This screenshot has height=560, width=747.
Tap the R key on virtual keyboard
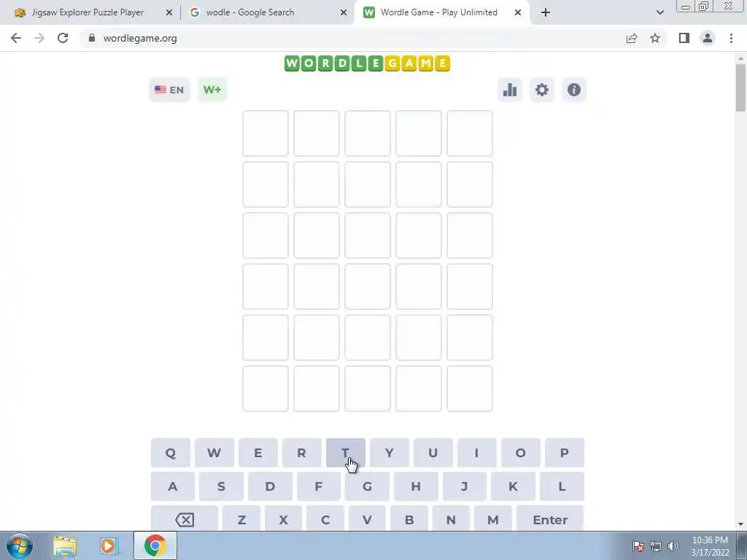tap(301, 453)
